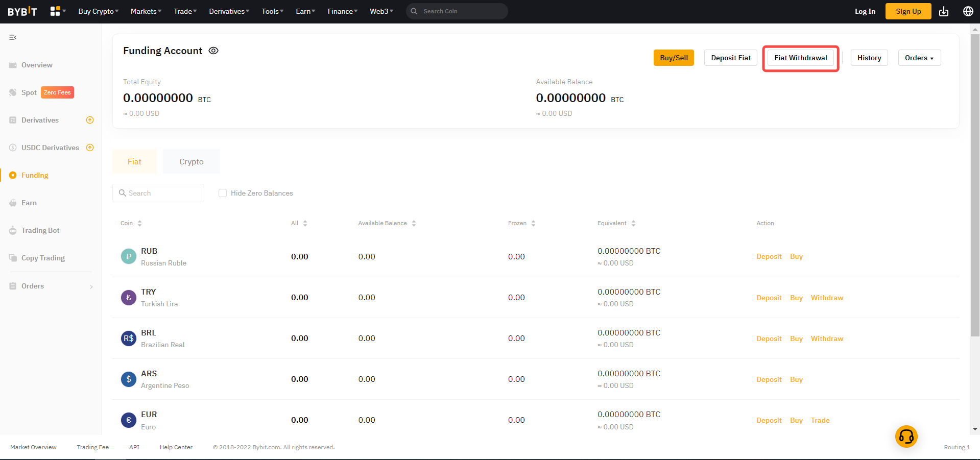Viewport: 980px width, 460px height.
Task: Open the Orders dropdown button
Action: (919, 58)
